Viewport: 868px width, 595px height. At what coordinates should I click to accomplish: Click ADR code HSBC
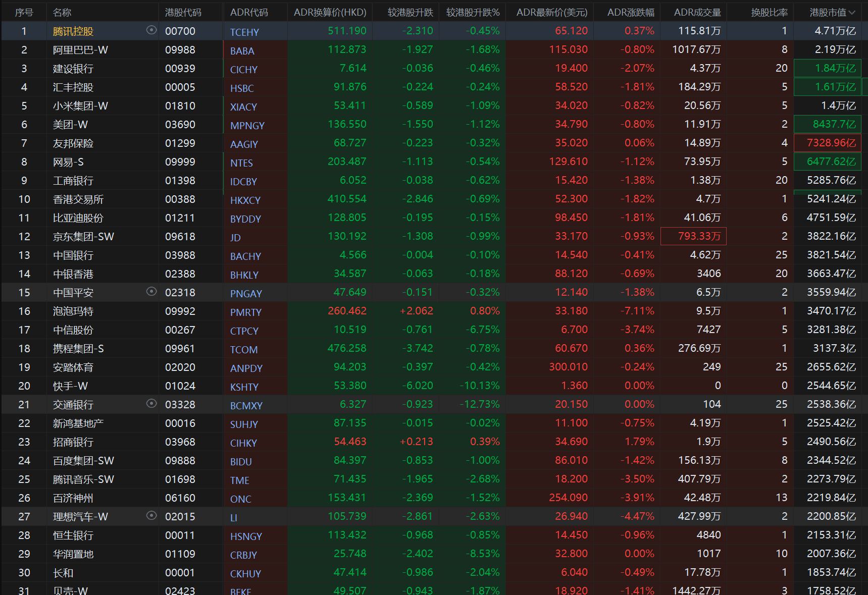(242, 88)
